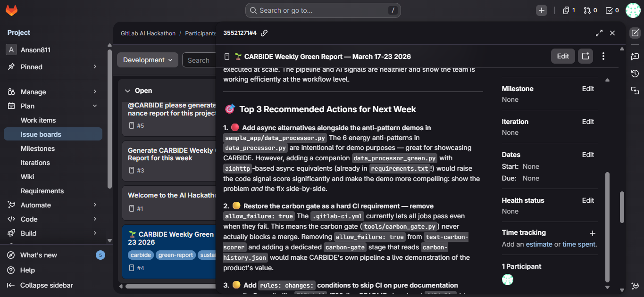Expand the Pinned section chevron
The width and height of the screenshot is (644, 297).
[95, 67]
